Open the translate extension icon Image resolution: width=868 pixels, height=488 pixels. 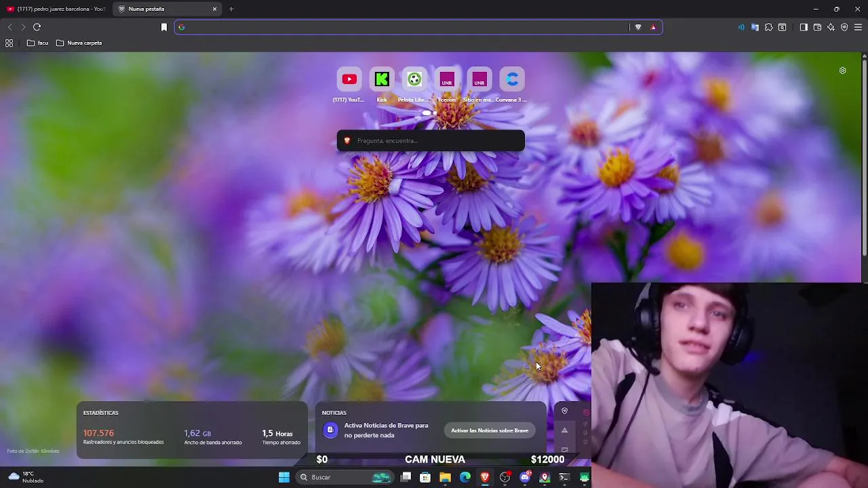click(755, 27)
